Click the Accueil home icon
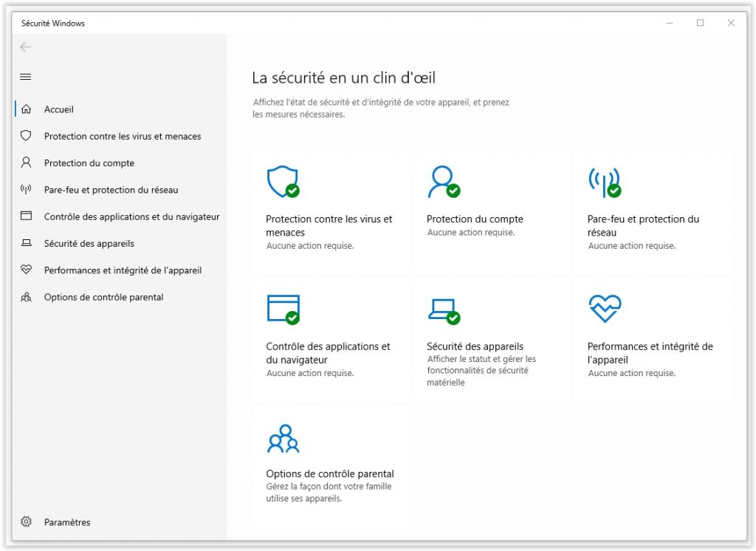 [x=26, y=109]
